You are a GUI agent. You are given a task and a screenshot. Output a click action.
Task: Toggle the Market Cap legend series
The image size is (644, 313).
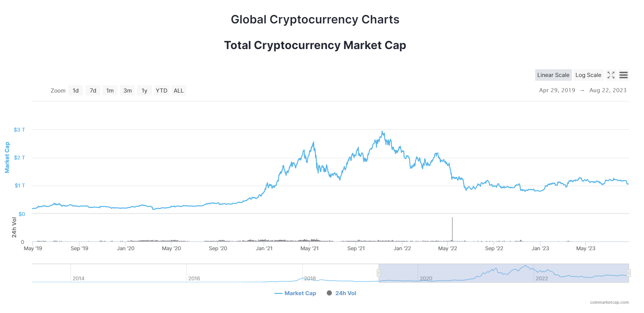tap(295, 293)
